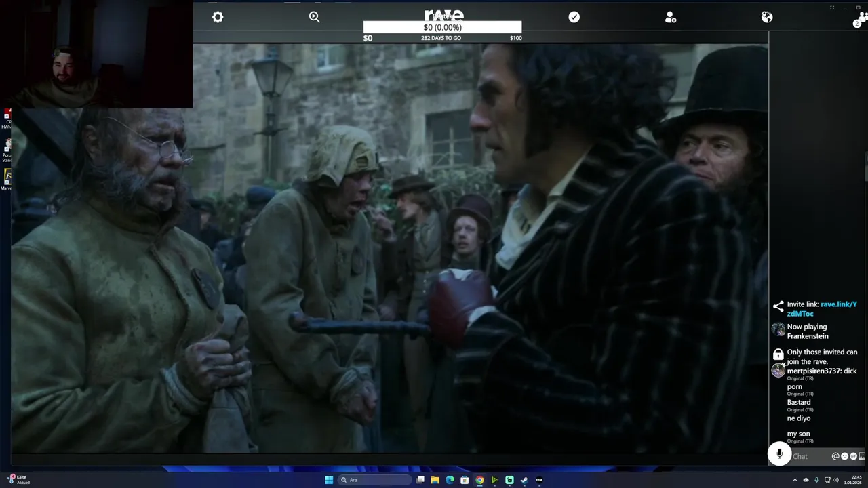
Task: Open the Windows Start button
Action: pyautogui.click(x=329, y=480)
